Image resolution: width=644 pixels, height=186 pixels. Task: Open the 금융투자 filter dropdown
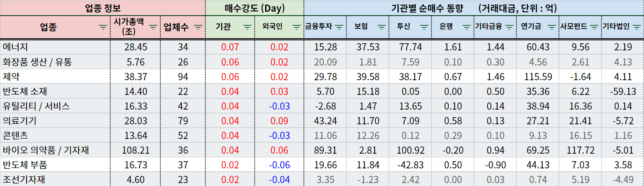339,28
